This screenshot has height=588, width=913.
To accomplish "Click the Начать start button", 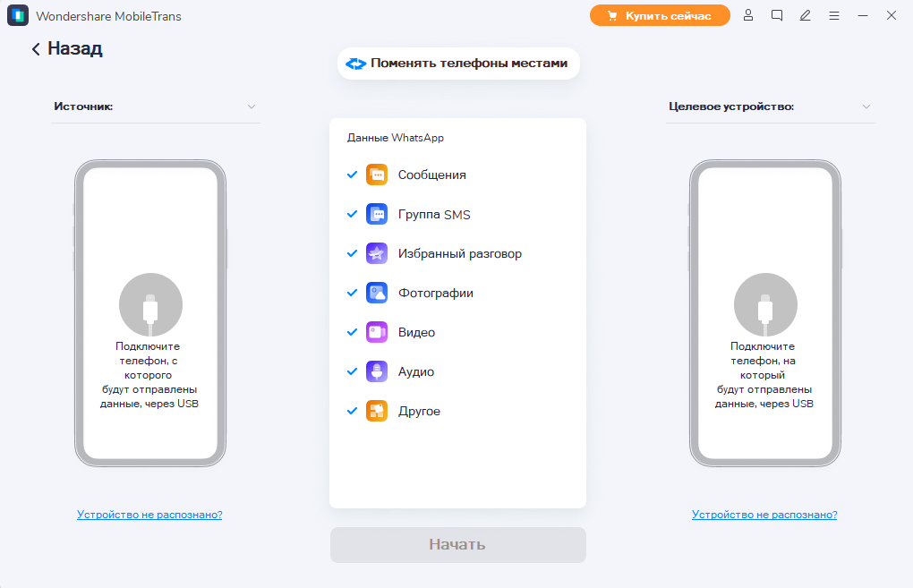I will (x=458, y=545).
